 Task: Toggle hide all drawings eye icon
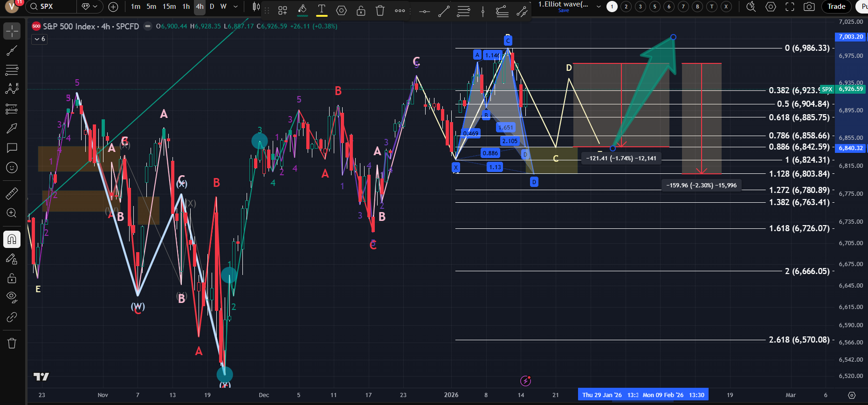12,297
